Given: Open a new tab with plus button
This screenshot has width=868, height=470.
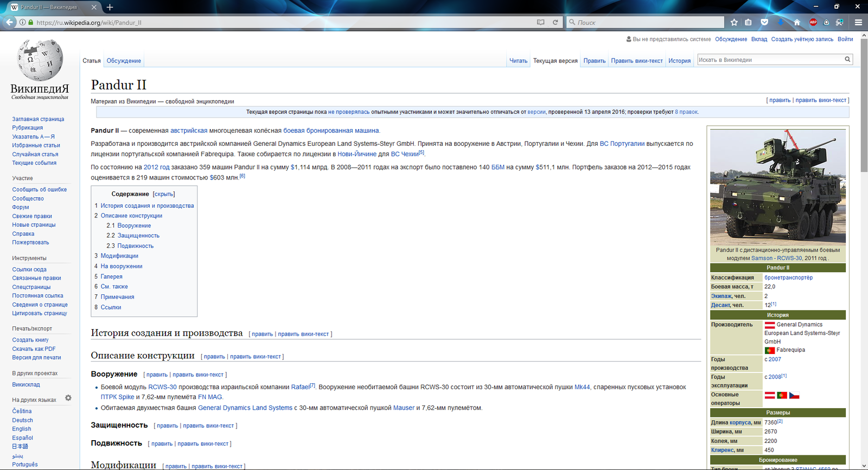Looking at the screenshot, I should (x=110, y=7).
